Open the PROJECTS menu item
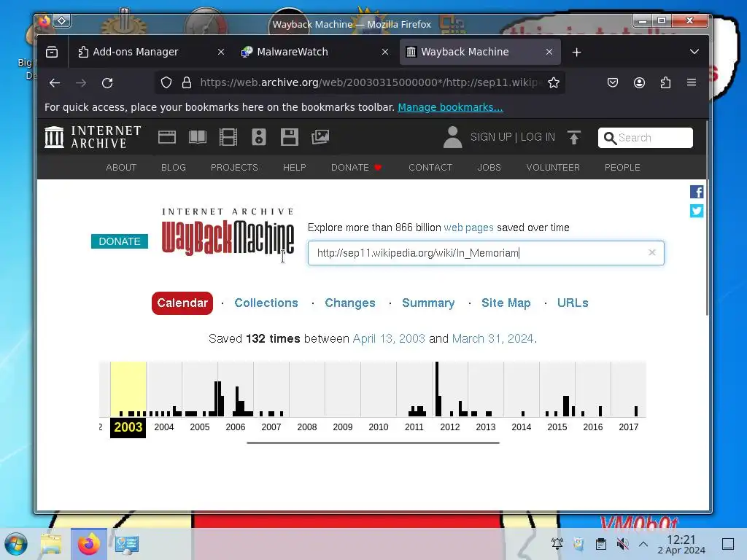 coord(234,168)
